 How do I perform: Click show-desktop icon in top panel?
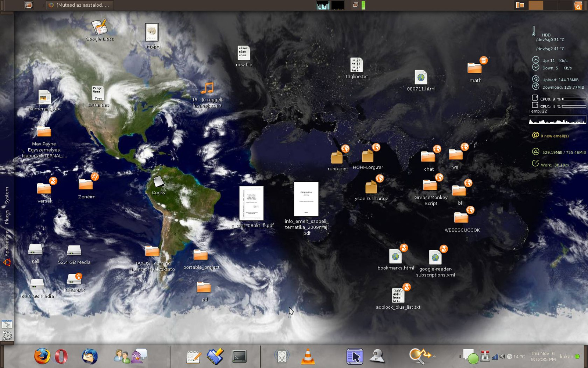pos(29,5)
